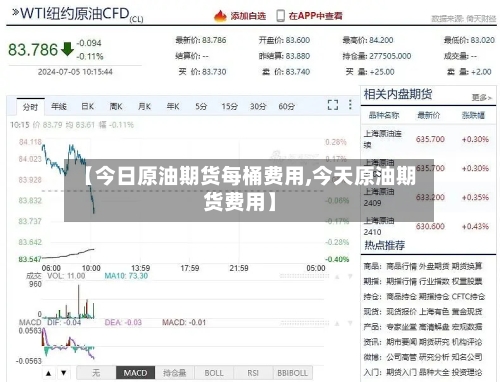Viewport: 500px width, 382px height.
Task: Expand chart to fullscreen
Action: pyautogui.click(x=333, y=105)
